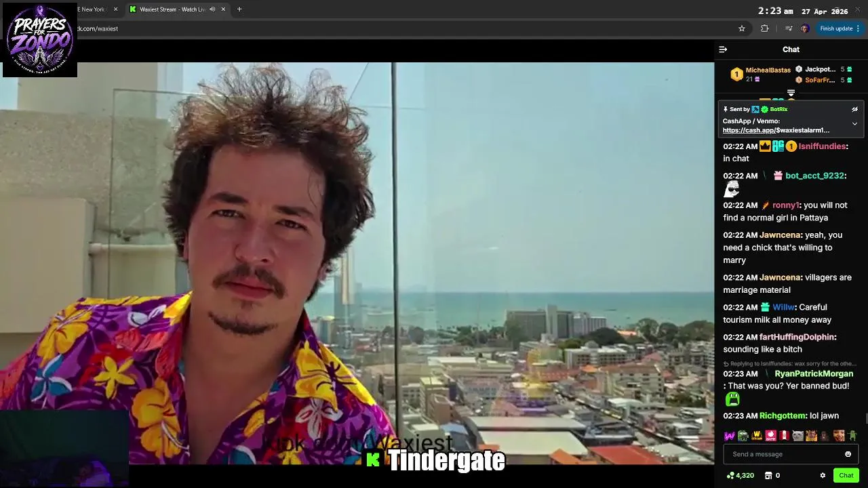Image resolution: width=868 pixels, height=488 pixels.
Task: Insert the green dancing frog emote
Action: pyautogui.click(x=852, y=436)
